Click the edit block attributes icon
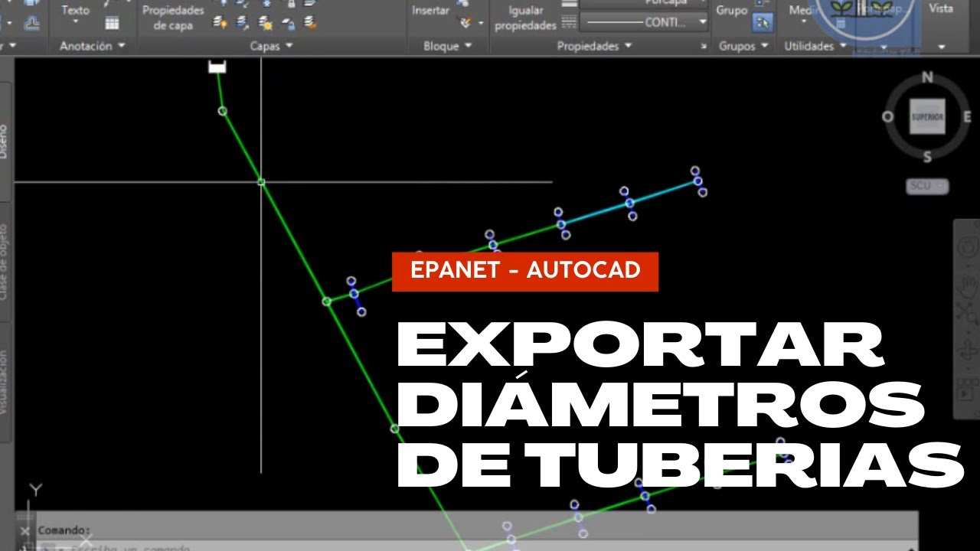 [x=465, y=23]
